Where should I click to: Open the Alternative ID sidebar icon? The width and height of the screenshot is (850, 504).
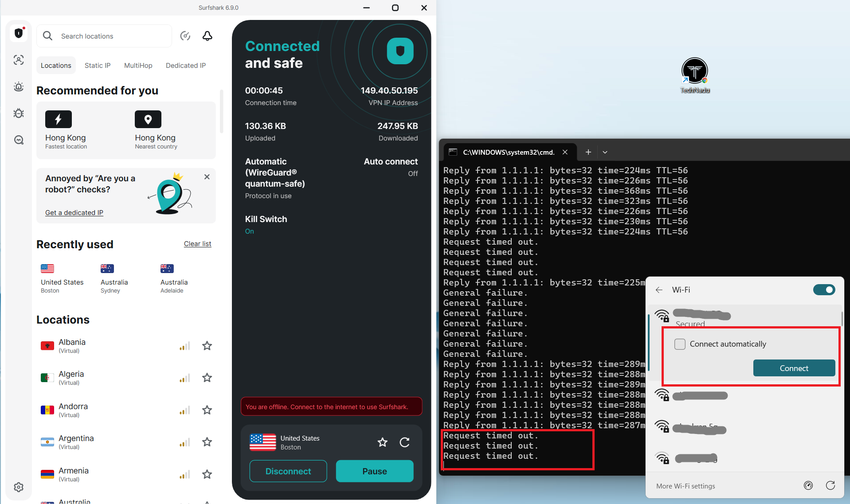(19, 60)
